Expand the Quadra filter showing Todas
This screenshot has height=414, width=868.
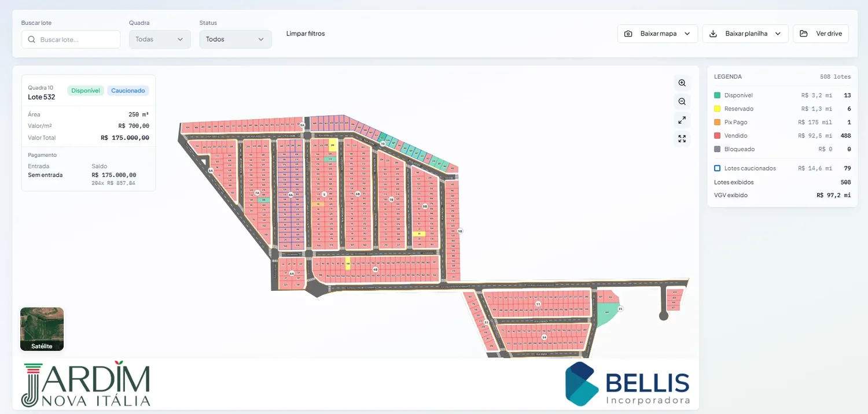pos(160,39)
